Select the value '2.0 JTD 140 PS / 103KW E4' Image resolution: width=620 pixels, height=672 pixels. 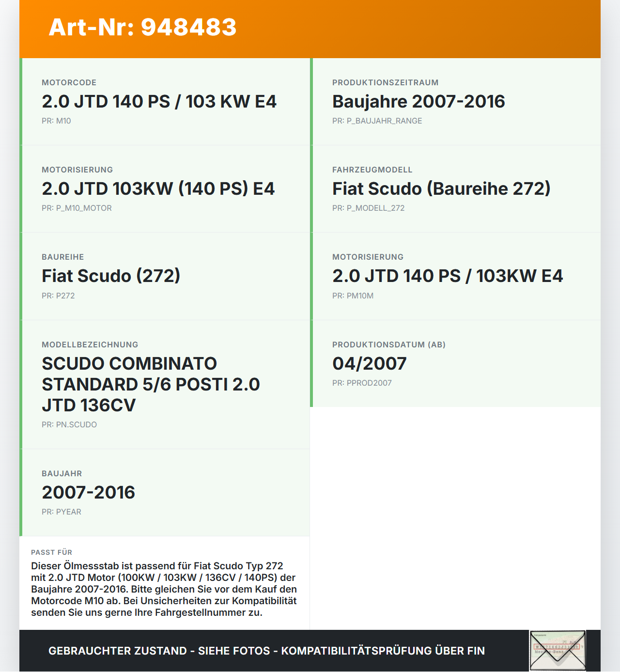[x=448, y=276]
